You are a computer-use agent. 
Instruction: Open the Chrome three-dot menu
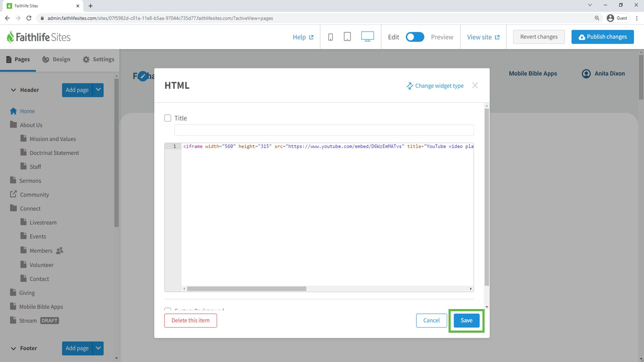(x=637, y=18)
